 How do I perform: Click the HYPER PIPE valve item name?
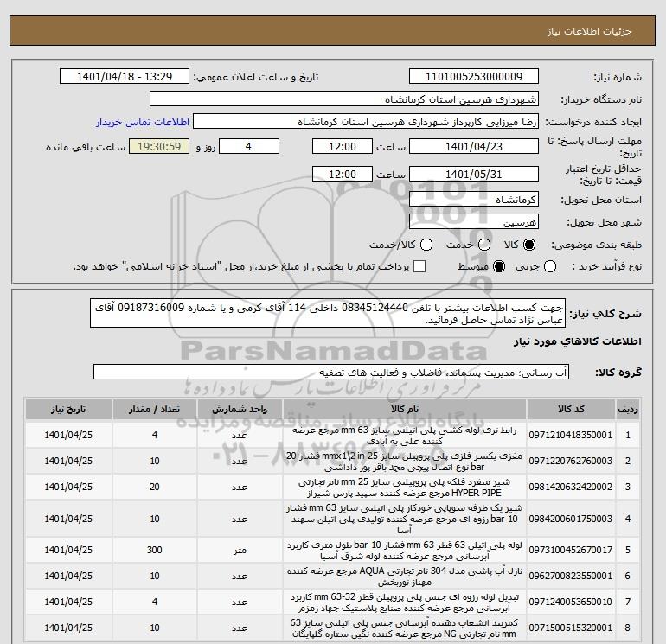[x=404, y=488]
